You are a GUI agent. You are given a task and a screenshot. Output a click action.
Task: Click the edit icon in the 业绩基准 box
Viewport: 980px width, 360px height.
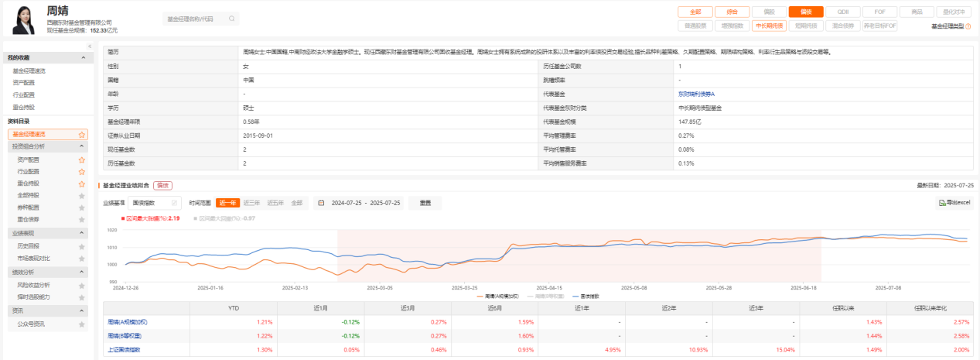pyautogui.click(x=175, y=203)
